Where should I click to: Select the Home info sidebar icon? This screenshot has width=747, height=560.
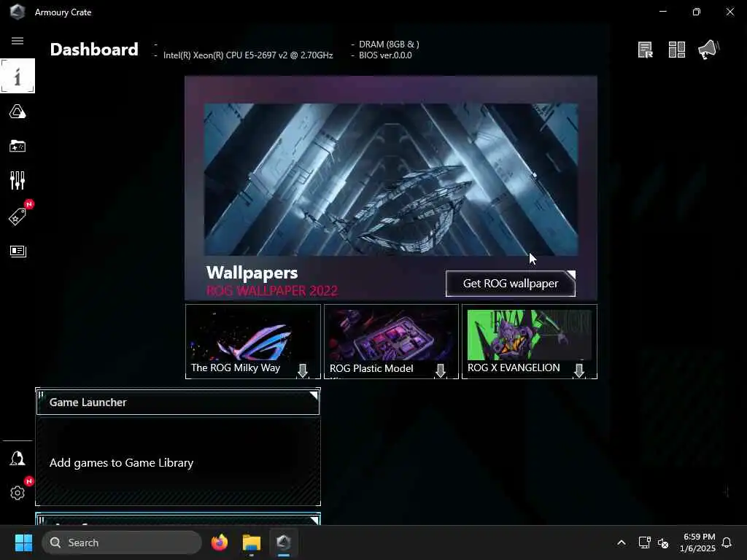point(18,76)
